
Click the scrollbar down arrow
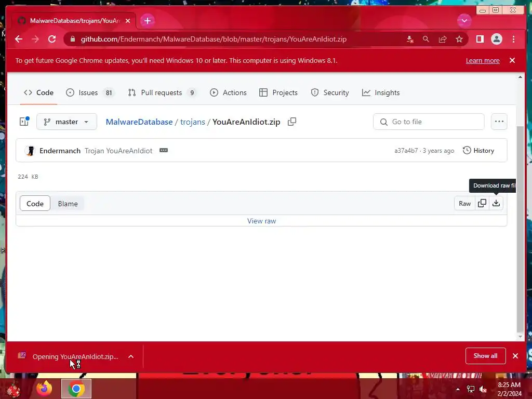520,337
